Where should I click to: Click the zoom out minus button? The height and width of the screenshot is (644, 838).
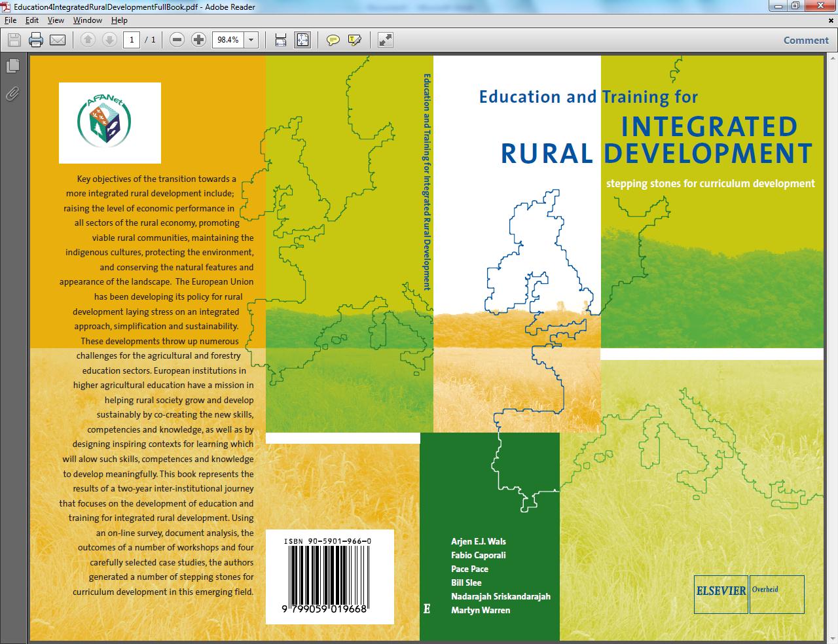(177, 40)
